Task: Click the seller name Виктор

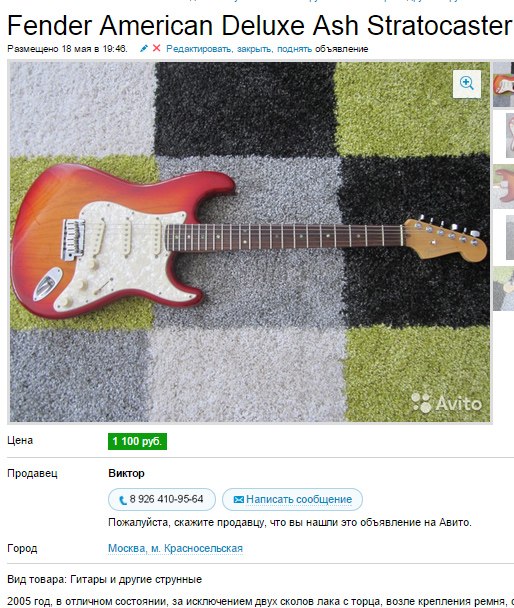Action: [126, 473]
